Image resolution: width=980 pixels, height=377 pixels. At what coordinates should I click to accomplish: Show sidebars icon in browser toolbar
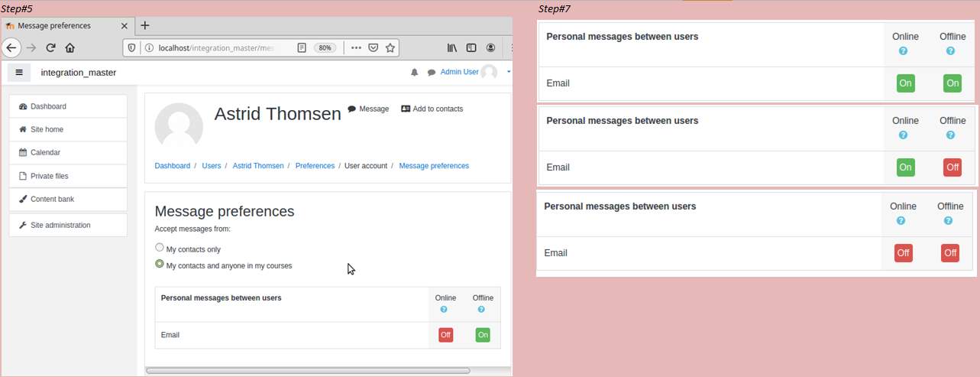[x=471, y=47]
